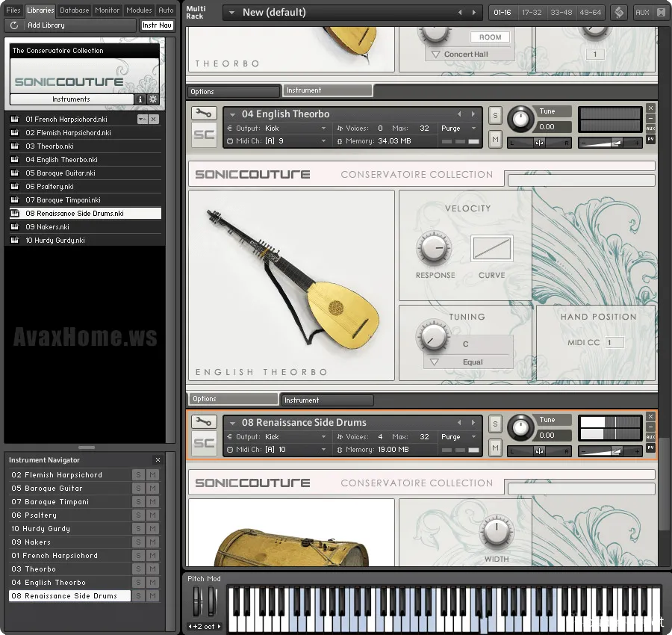Image resolution: width=672 pixels, height=635 pixels.
Task: Click the gear icon next to the library info button
Action: click(x=154, y=98)
